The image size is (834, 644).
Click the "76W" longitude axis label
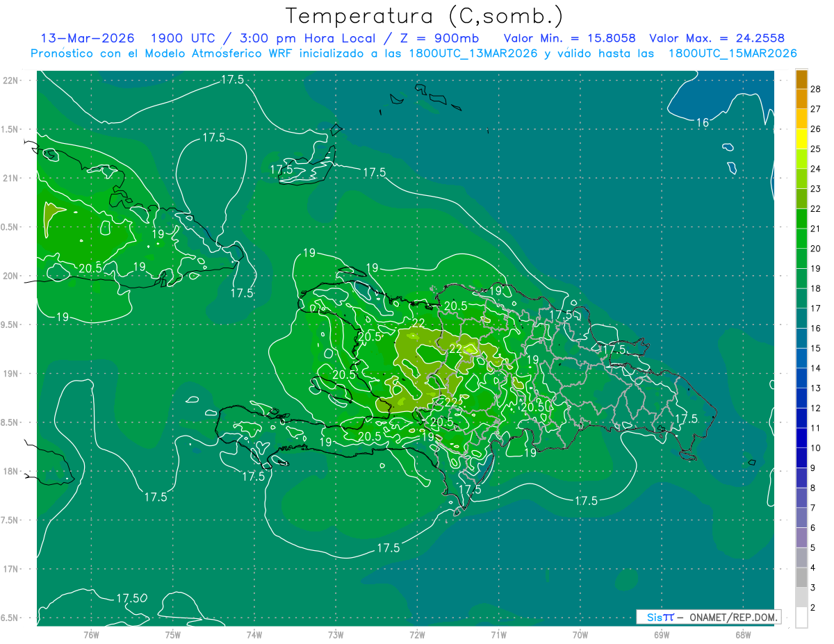coord(91,635)
